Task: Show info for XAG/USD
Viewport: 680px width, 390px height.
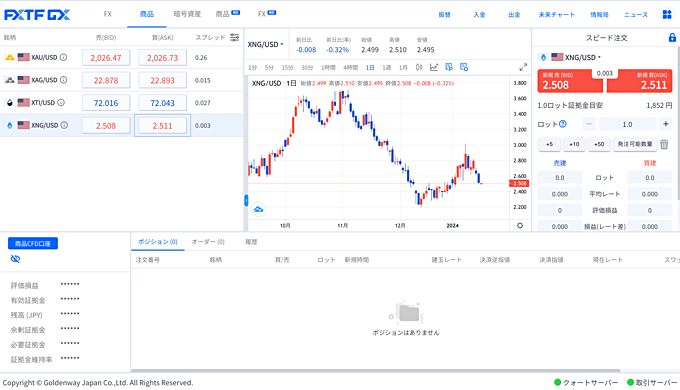Action: click(x=63, y=80)
